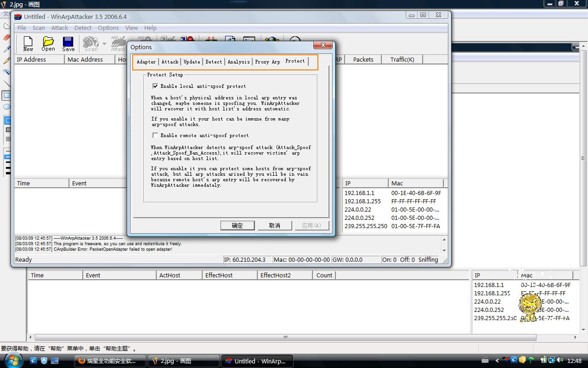
Task: Click the greyed Scan toolbar icon
Action: pos(91,44)
